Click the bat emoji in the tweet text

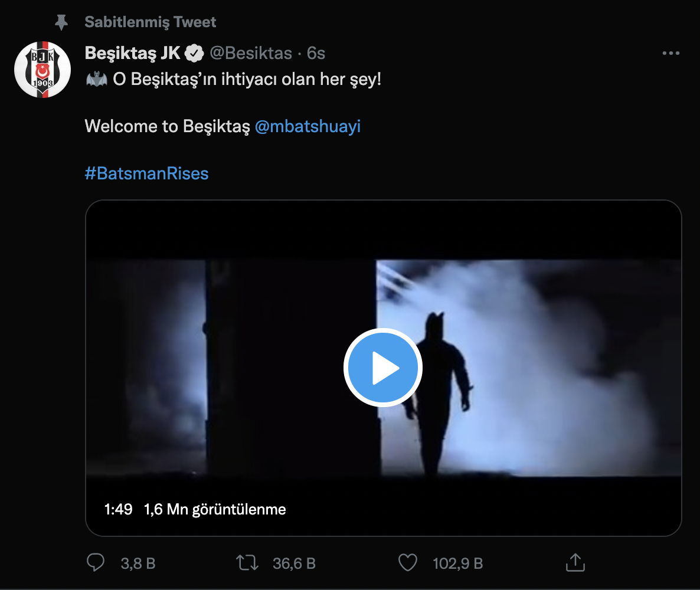[96, 79]
